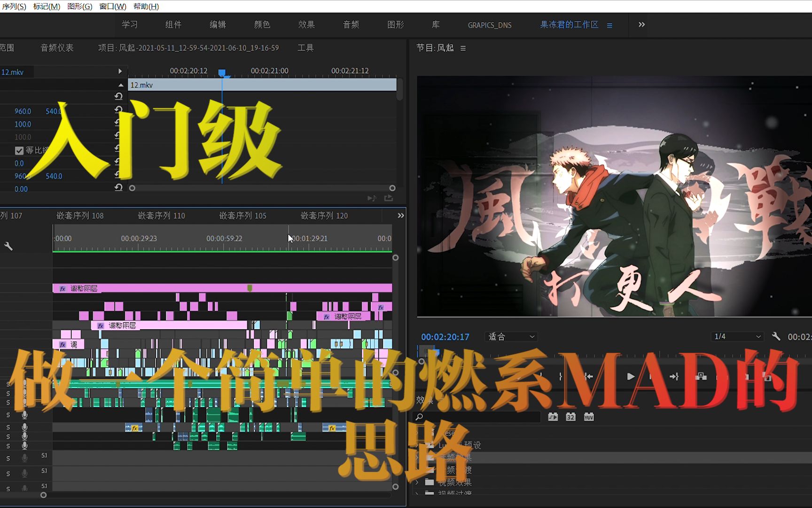Click the fx badge on the top 调整图层 clip
The height and width of the screenshot is (508, 812).
(62, 288)
